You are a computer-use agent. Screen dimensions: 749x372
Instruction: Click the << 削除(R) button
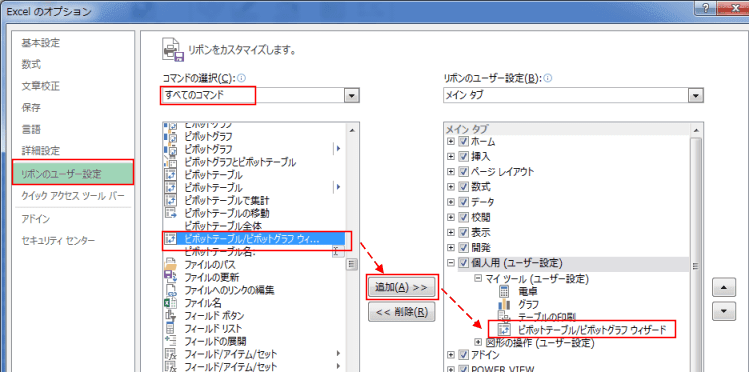(401, 312)
